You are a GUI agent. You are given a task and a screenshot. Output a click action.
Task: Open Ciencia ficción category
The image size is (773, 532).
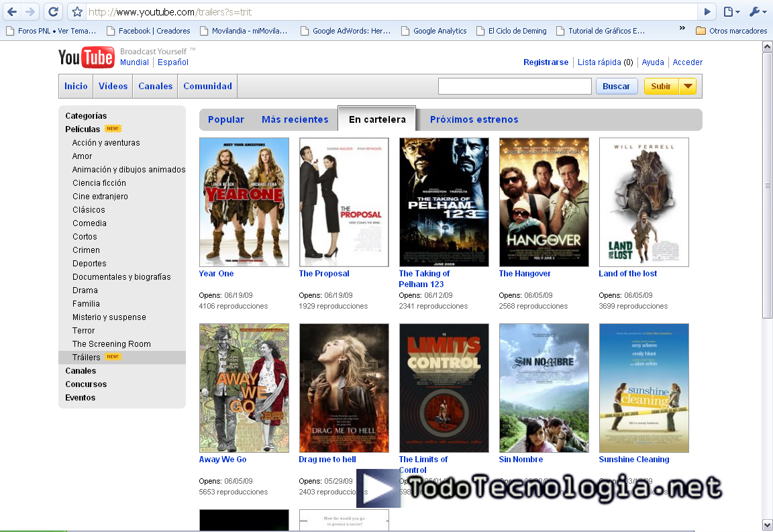(99, 183)
